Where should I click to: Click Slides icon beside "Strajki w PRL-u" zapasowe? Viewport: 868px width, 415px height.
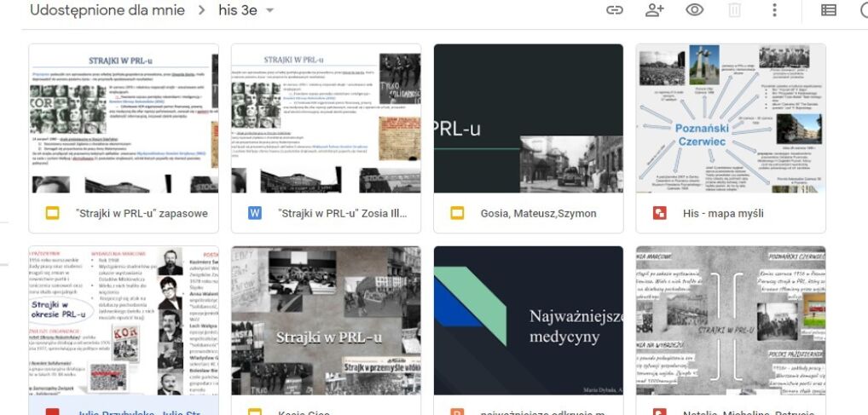point(52,213)
